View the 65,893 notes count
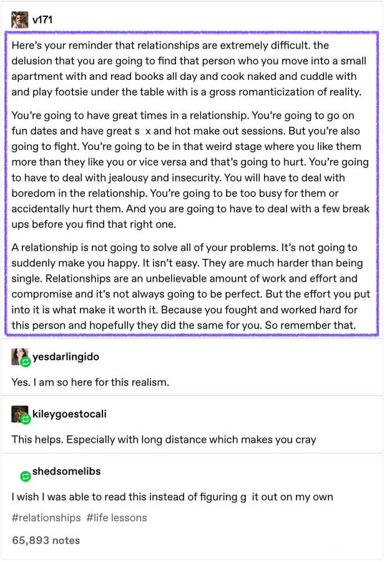 (x=46, y=540)
